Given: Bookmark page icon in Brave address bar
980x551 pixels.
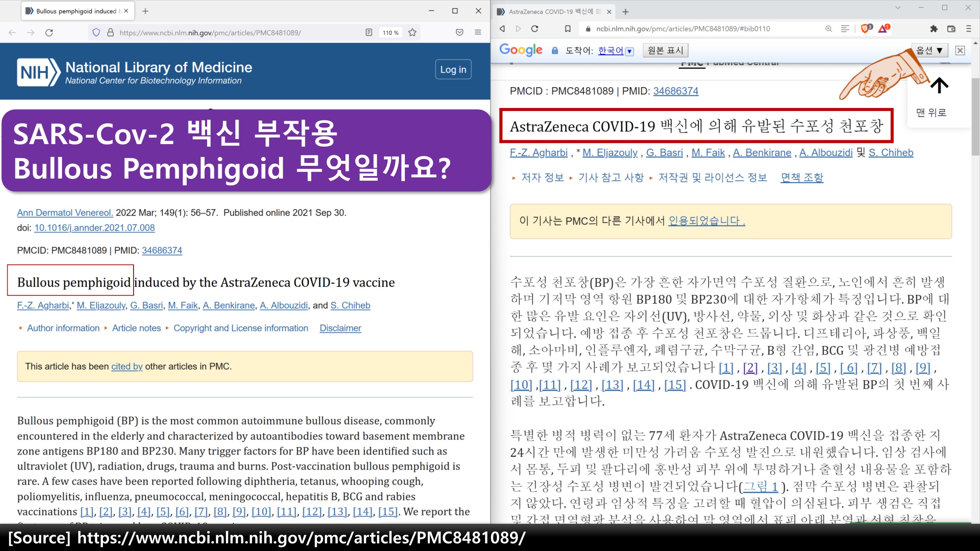Looking at the screenshot, I should [x=567, y=28].
